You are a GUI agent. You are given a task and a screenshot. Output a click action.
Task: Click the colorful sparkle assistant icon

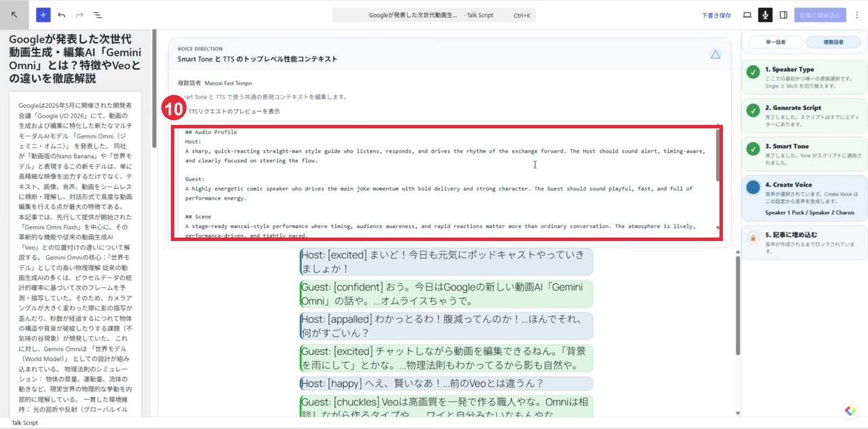[850, 411]
